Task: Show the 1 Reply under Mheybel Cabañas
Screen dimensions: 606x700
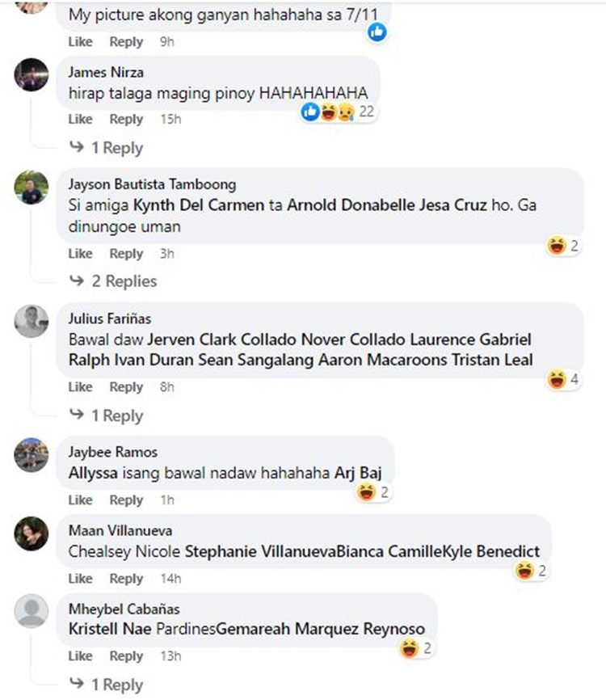Action: (x=107, y=684)
